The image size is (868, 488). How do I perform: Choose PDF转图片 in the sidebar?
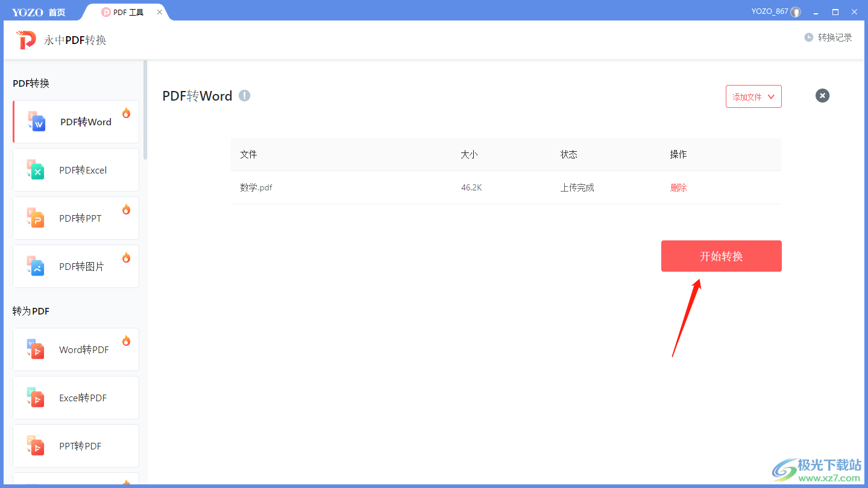(76, 266)
